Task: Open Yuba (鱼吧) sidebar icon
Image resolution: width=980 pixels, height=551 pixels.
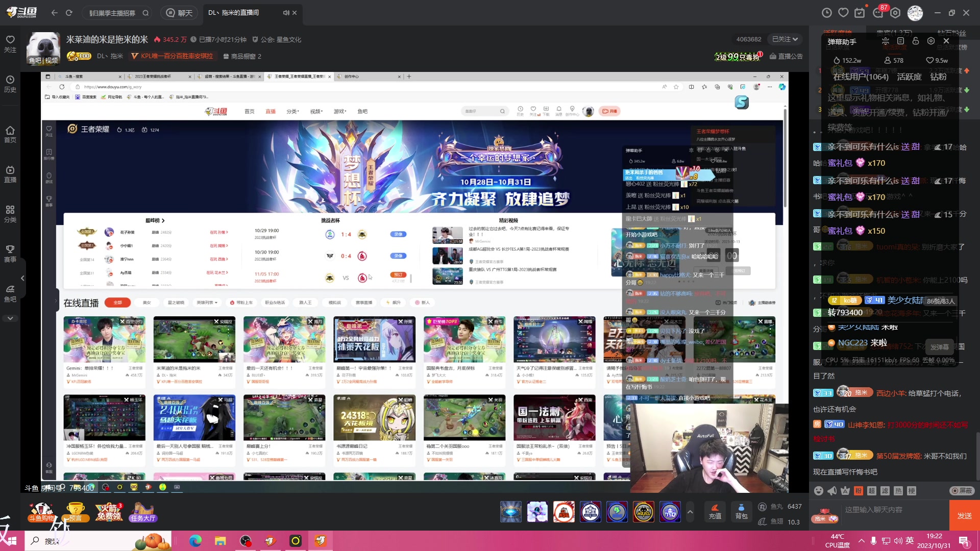Action: coord(10,294)
